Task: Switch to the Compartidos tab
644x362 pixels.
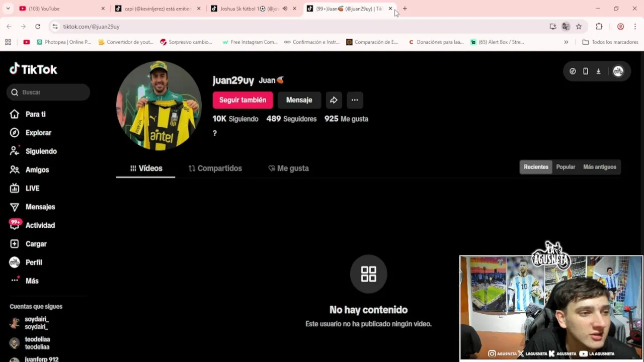Action: (x=215, y=168)
